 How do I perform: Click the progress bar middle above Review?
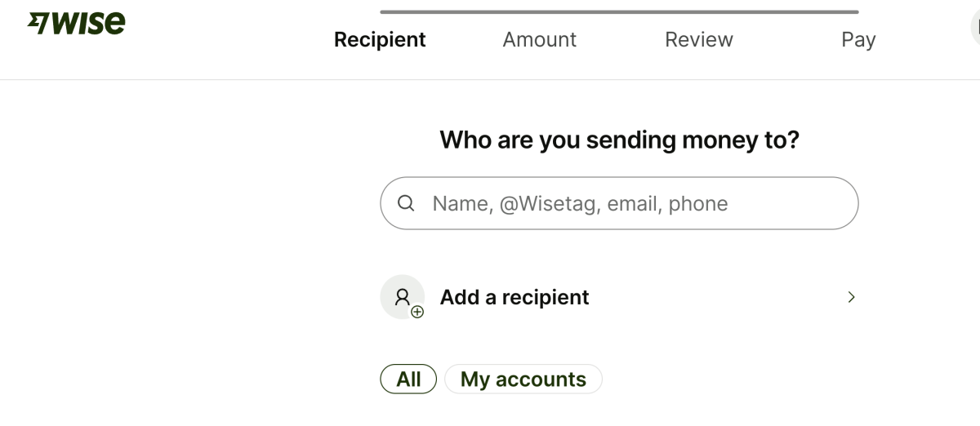[x=699, y=11]
